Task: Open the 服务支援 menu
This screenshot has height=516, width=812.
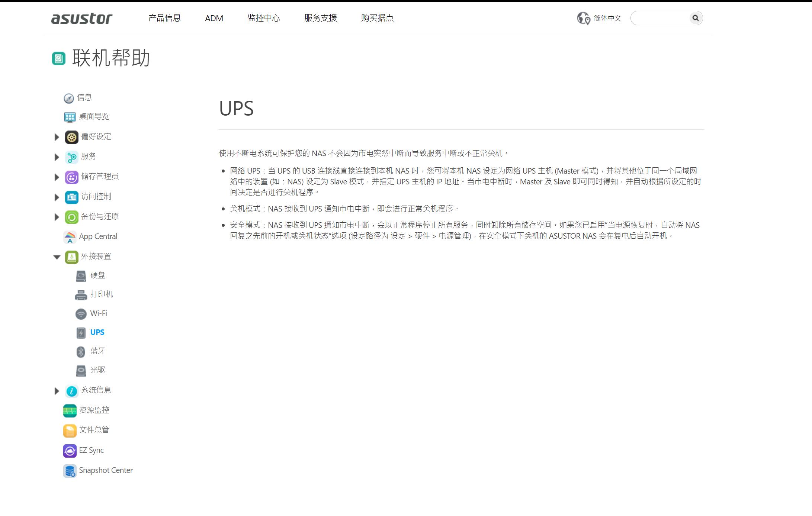Action: (320, 18)
